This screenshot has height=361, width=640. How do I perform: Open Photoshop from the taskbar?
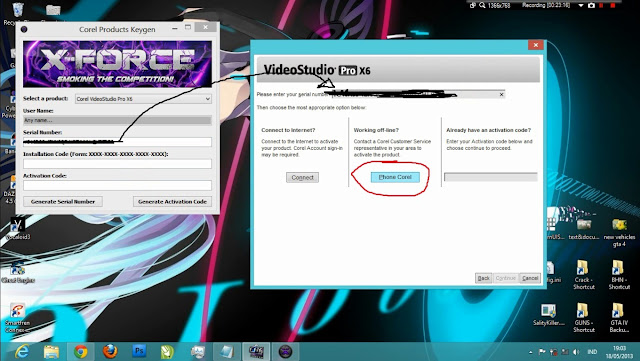tap(139, 351)
